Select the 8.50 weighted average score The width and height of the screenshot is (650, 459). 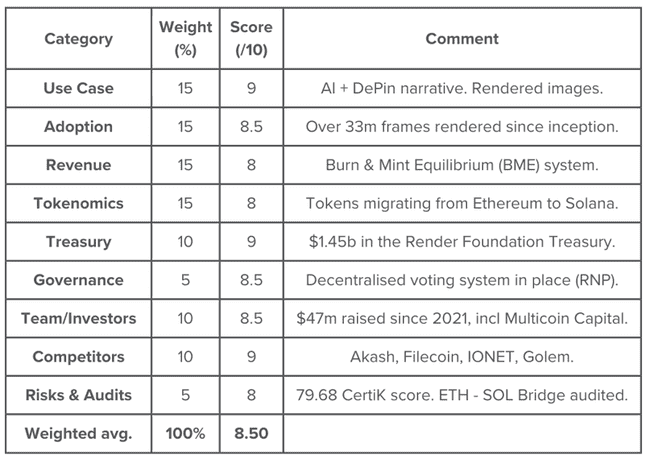point(251,433)
